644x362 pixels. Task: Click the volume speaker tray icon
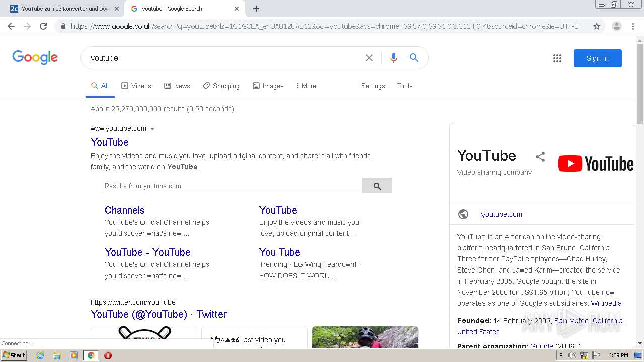coord(572,355)
